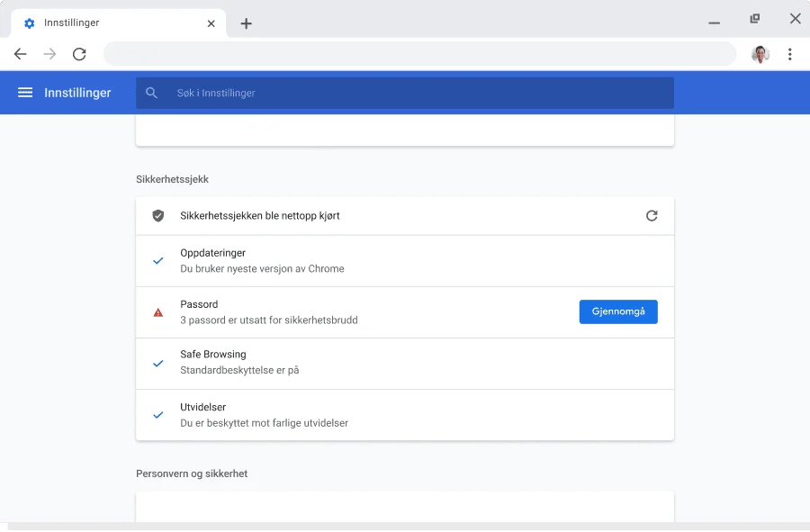Open the hamburger main menu in Innstillinger

[x=25, y=93]
